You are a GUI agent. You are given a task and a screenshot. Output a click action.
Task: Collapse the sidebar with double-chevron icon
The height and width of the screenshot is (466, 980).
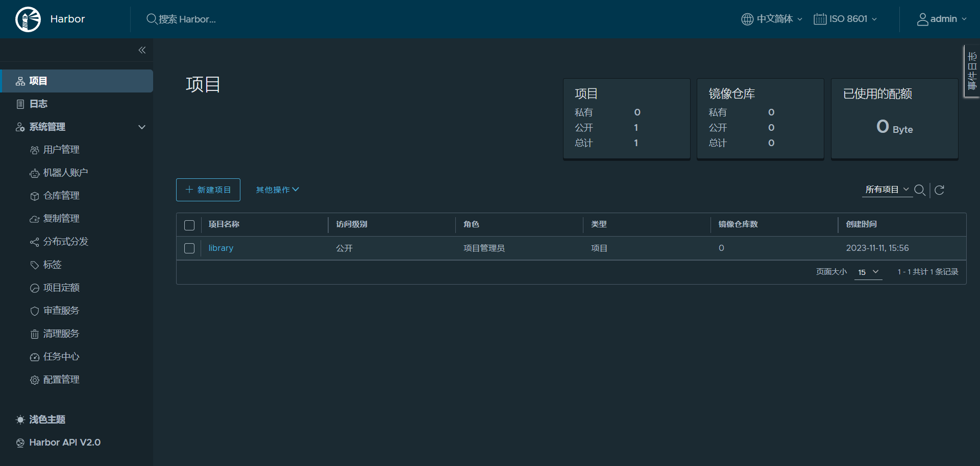click(x=142, y=50)
